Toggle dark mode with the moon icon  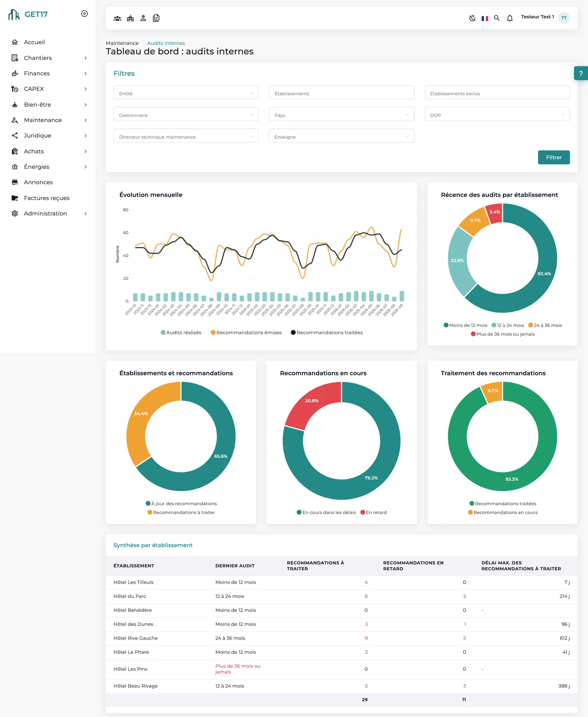coord(472,18)
